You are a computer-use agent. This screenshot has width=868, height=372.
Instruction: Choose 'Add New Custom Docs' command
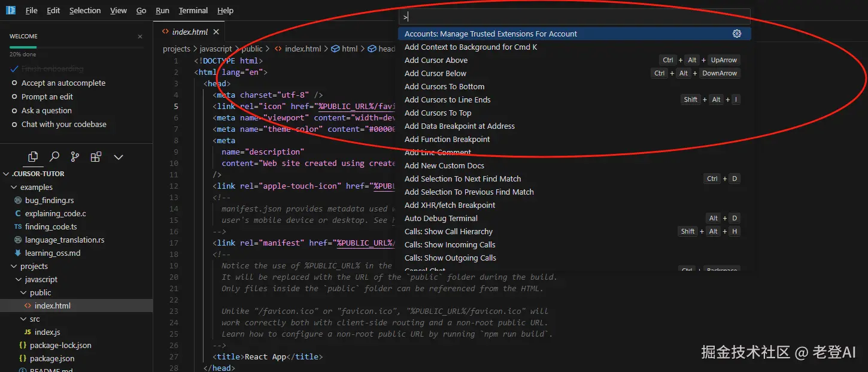575,165
